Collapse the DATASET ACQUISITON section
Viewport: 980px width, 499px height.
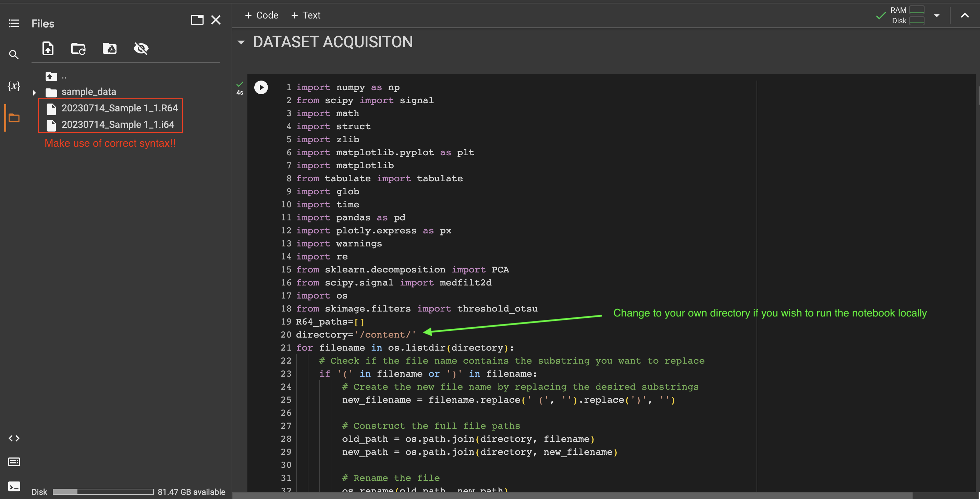tap(241, 42)
